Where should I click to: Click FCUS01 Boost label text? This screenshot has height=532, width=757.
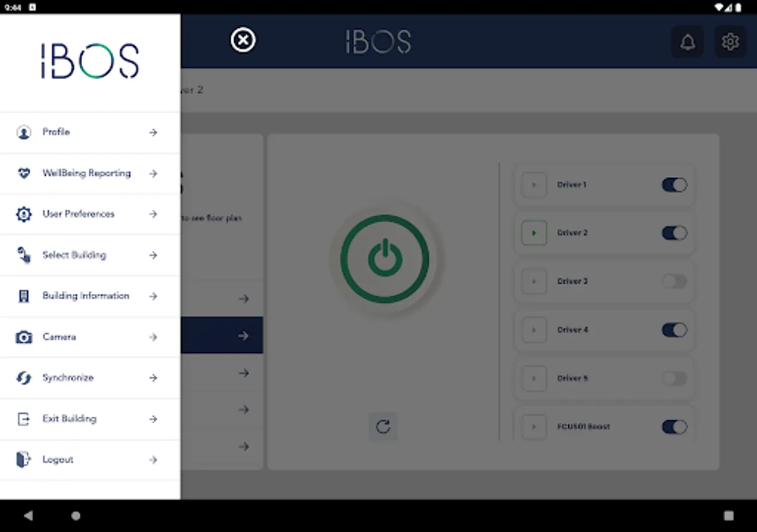point(584,427)
